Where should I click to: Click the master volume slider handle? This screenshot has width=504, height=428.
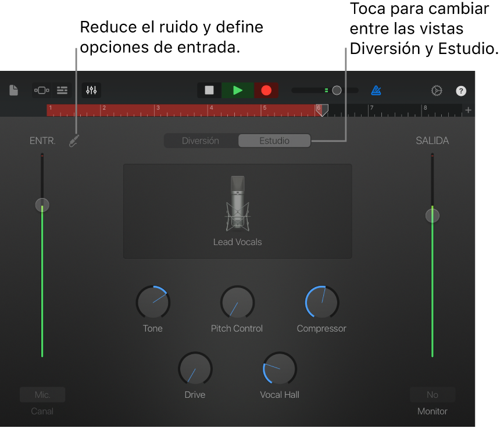click(336, 90)
